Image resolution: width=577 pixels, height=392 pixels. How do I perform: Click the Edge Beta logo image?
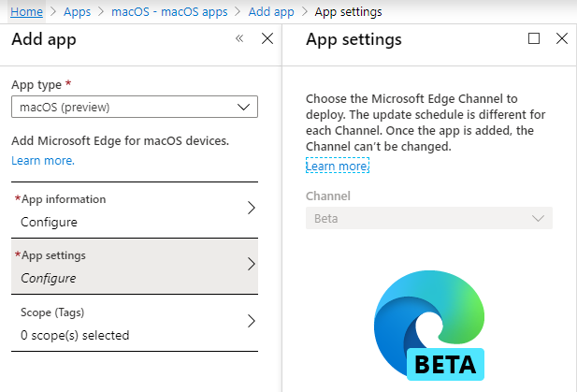[429, 326]
